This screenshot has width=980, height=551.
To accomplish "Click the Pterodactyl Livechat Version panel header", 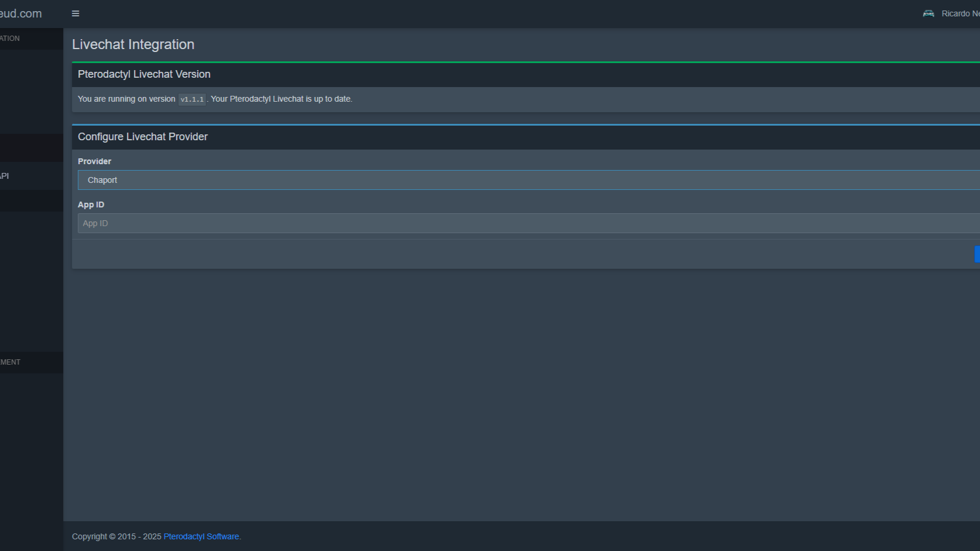I will [144, 74].
